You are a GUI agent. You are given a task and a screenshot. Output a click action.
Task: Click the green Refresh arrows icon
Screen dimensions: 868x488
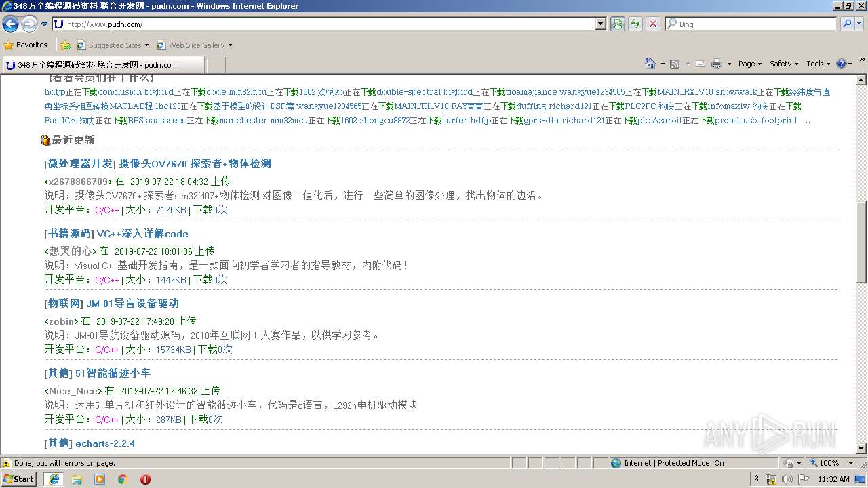click(635, 24)
